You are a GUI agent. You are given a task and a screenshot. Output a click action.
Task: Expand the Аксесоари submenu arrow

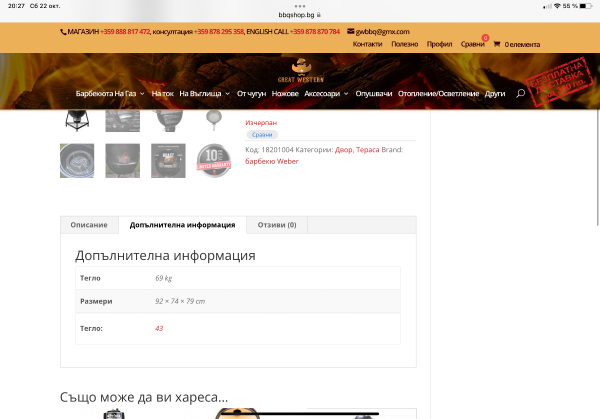pos(346,94)
